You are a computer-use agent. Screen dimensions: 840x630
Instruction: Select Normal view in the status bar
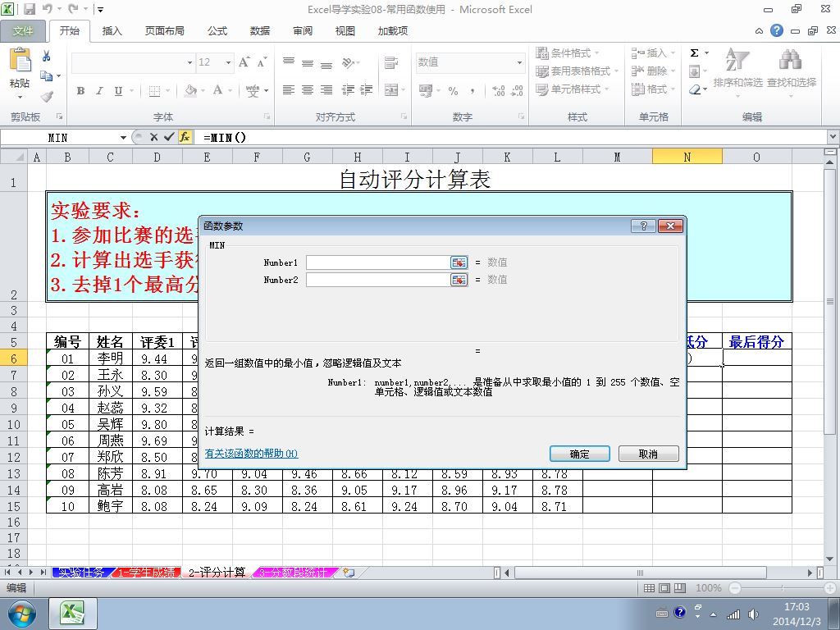coord(649,588)
